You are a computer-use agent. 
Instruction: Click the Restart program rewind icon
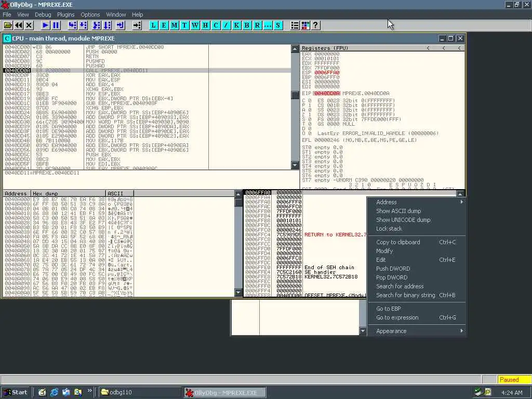[19, 25]
